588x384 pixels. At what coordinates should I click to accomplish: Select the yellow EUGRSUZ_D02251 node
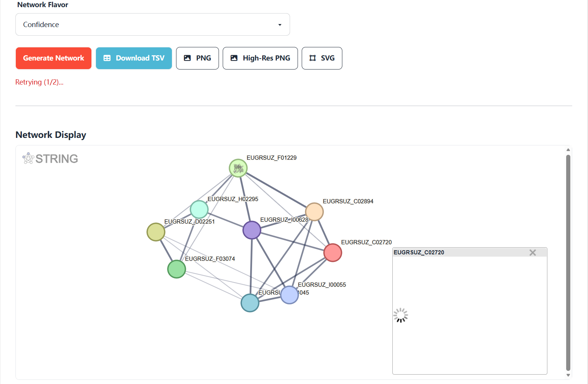point(155,232)
